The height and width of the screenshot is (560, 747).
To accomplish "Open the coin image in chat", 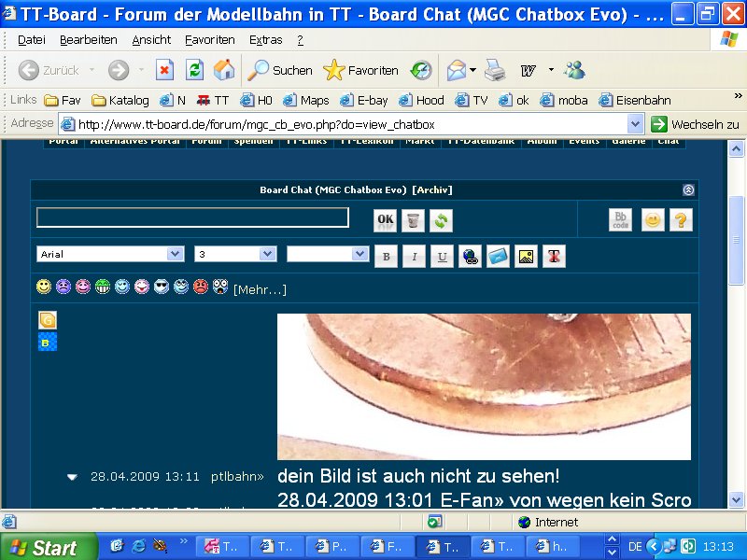I will pyautogui.click(x=484, y=386).
